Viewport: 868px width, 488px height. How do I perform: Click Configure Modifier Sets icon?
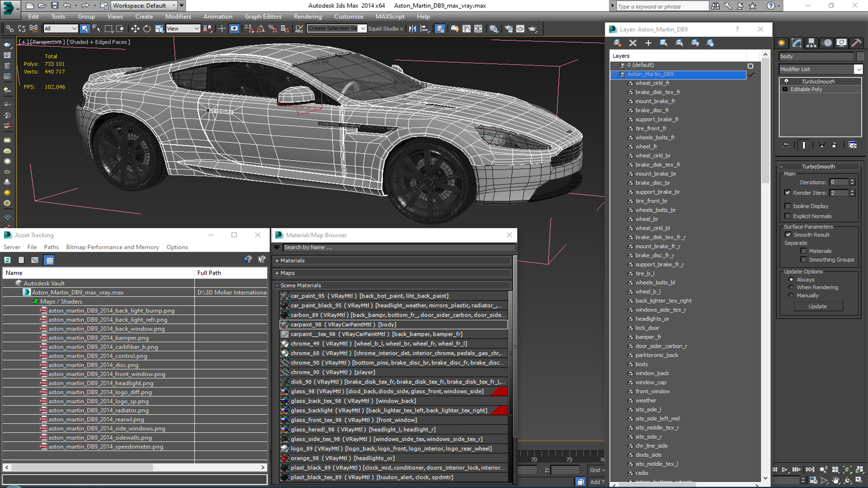point(853,145)
